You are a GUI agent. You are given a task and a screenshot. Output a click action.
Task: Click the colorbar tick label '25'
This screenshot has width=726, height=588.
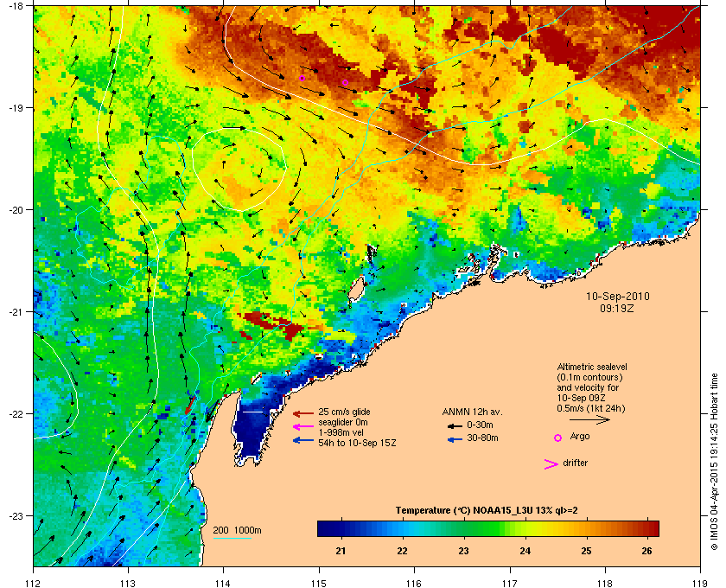[586, 551]
